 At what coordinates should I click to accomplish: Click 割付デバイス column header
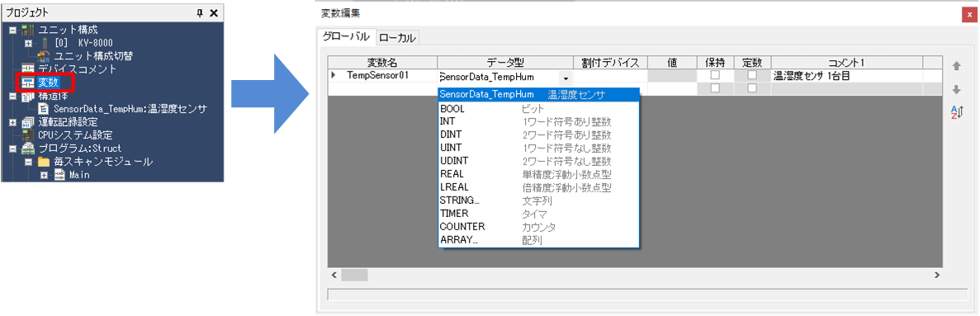[610, 62]
